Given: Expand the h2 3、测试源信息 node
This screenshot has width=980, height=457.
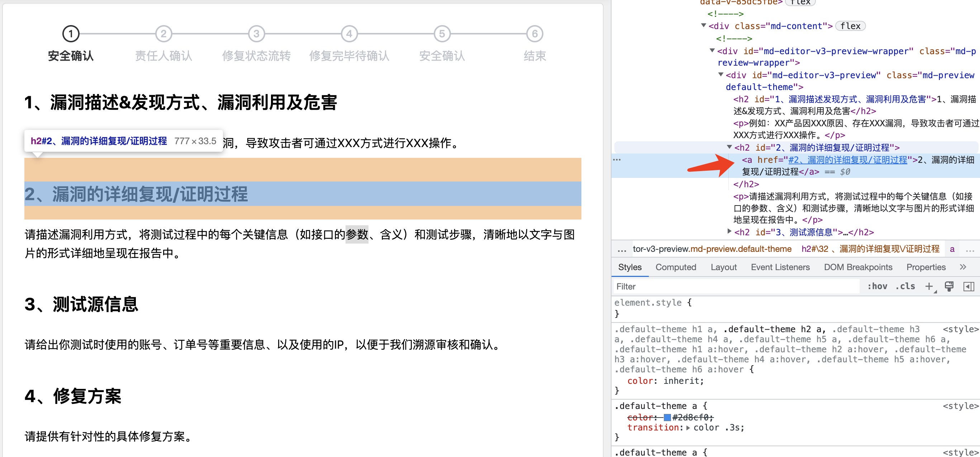Looking at the screenshot, I should (729, 231).
